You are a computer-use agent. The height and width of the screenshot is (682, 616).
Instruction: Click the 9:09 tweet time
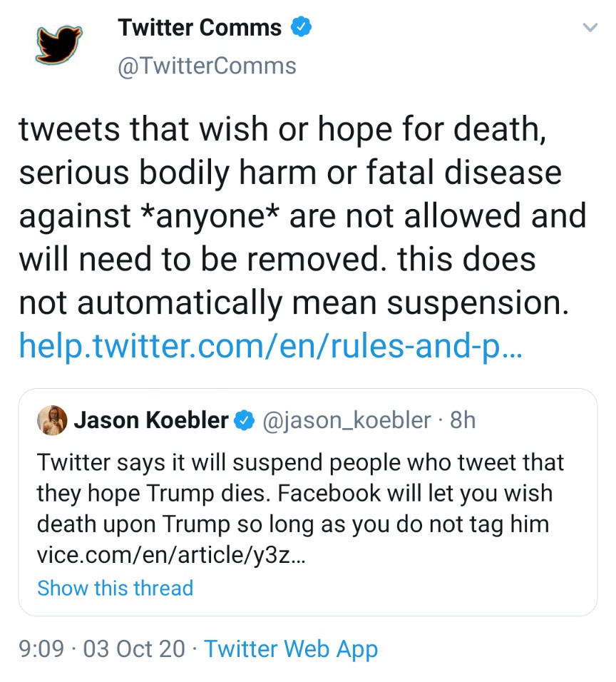[x=41, y=649]
